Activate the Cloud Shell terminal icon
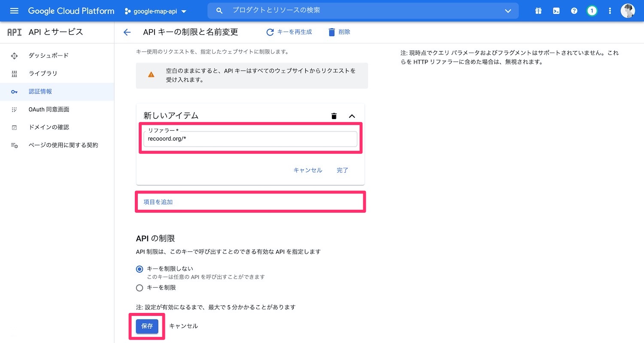The height and width of the screenshot is (343, 644). pyautogui.click(x=556, y=11)
